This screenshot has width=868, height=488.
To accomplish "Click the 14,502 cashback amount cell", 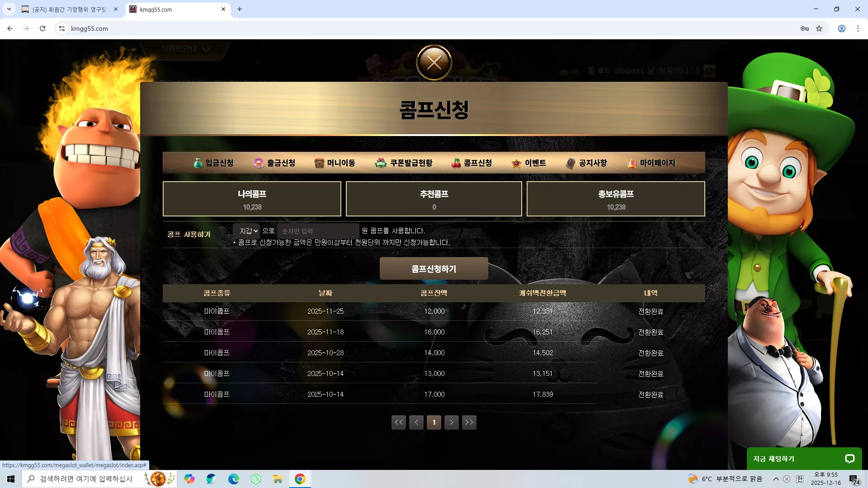I will coord(543,353).
